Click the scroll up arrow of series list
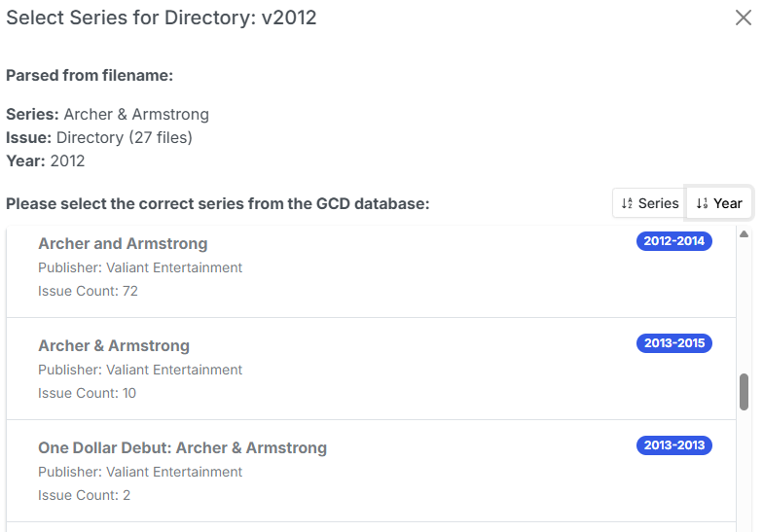763x532 pixels. [x=745, y=234]
